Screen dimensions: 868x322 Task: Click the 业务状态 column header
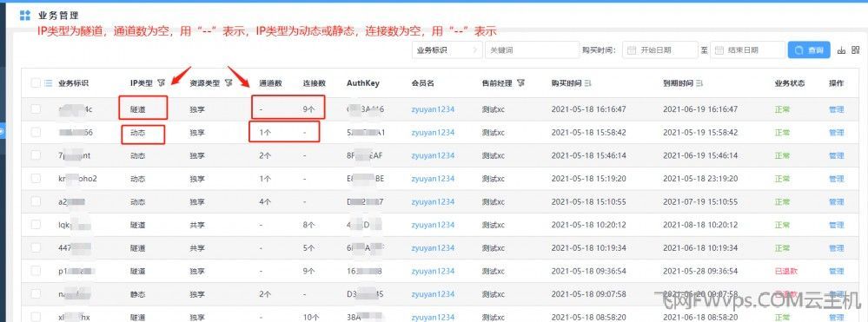click(x=790, y=83)
